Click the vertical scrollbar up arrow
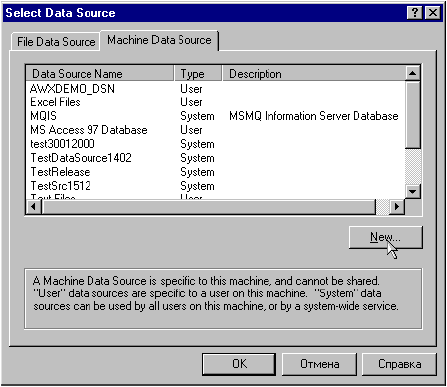This screenshot has height=387, width=447. pos(413,73)
